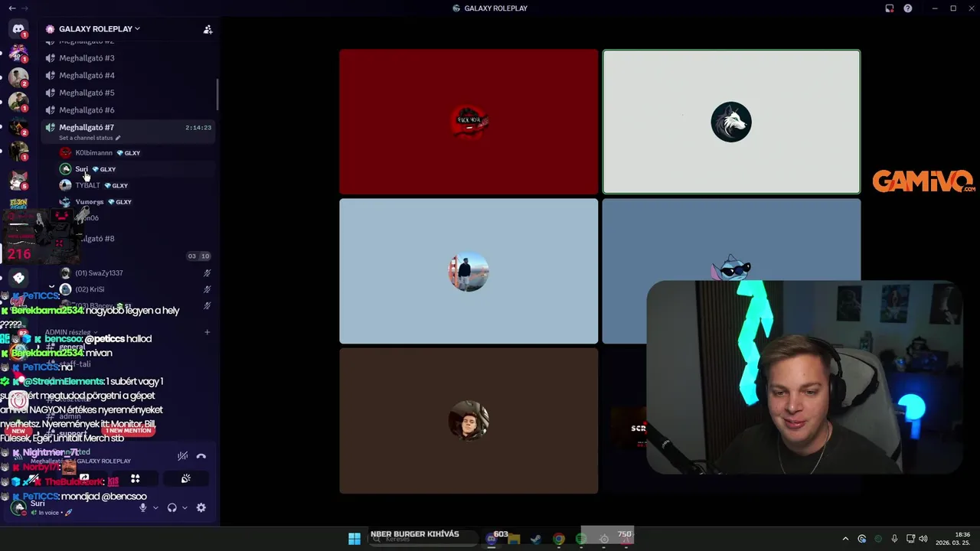The image size is (980, 551).
Task: Click the wolf avatar speaking tile
Action: [731, 122]
